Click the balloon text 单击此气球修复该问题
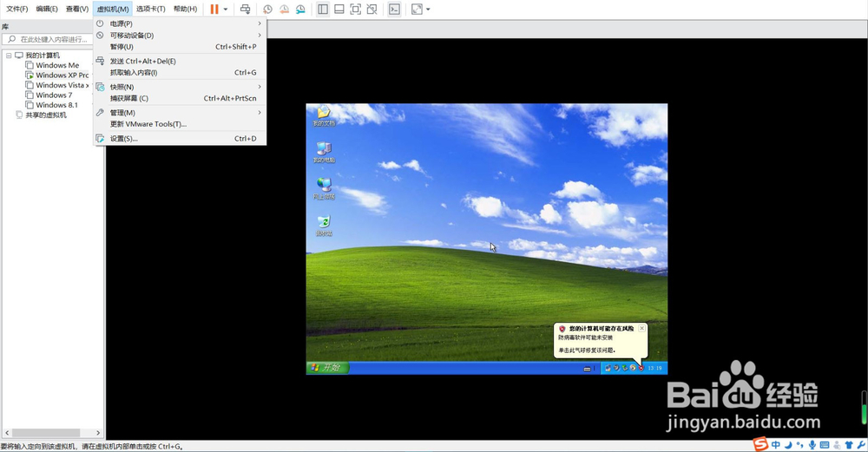The width and height of the screenshot is (868, 452). click(587, 350)
